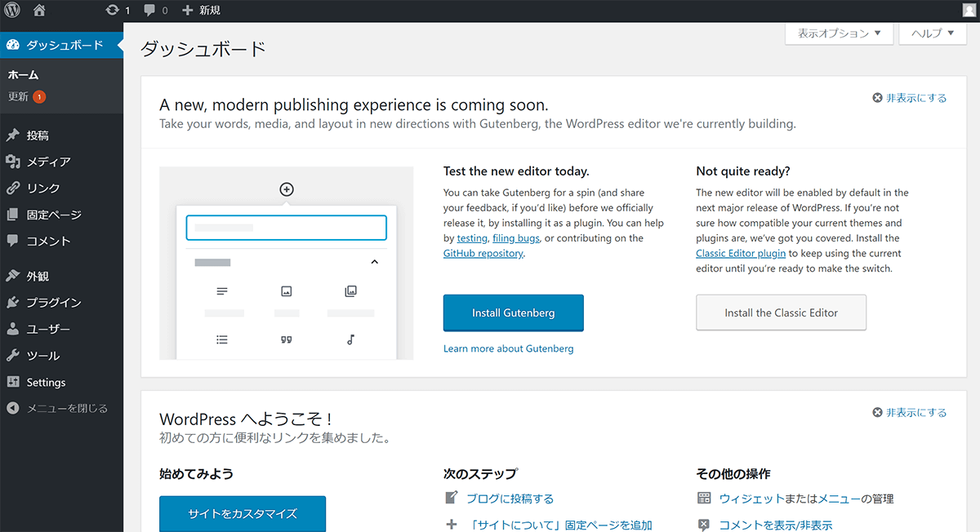Screen dimensions: 980x532
Task: Click the list block icon in Gutenberg preview
Action: pyautogui.click(x=222, y=340)
